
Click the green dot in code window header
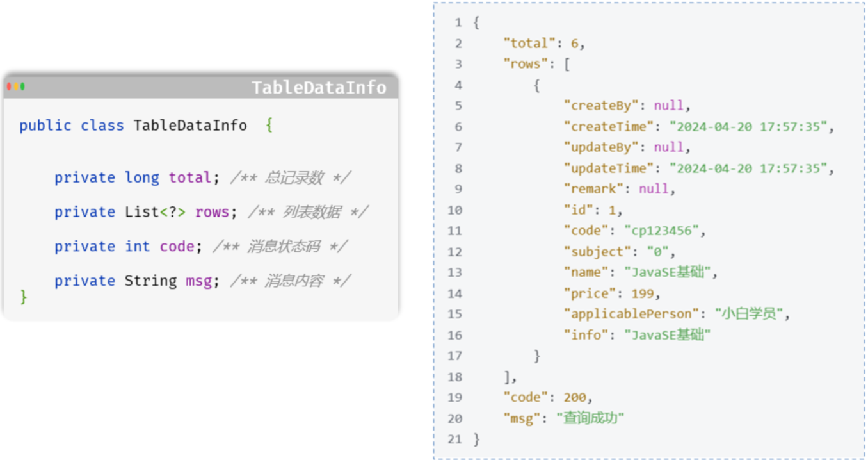pyautogui.click(x=22, y=86)
